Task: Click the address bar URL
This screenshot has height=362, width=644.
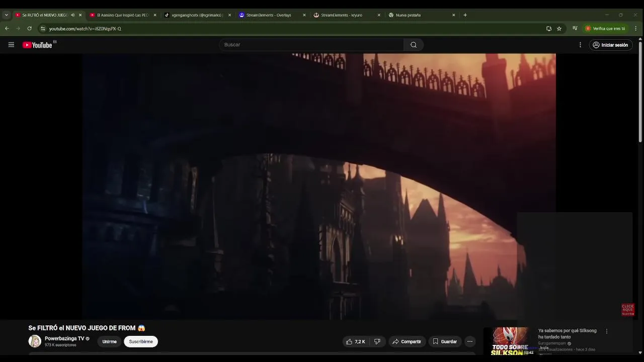Action: point(85,29)
